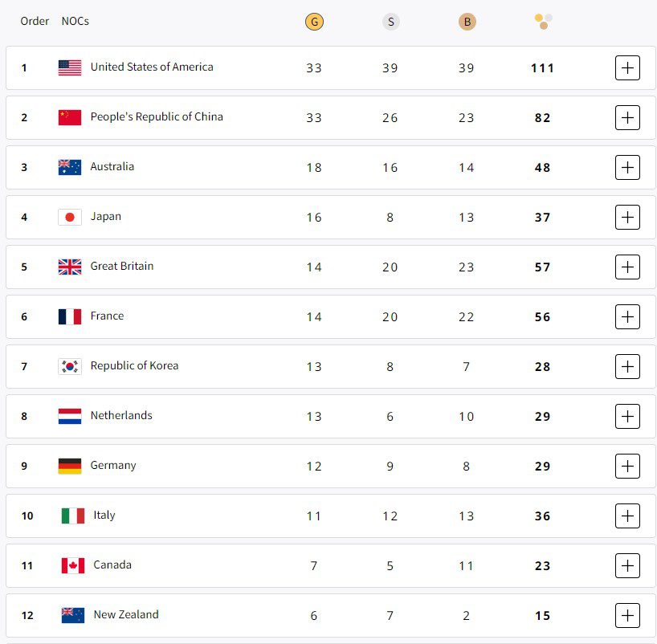Click Germany's total medal count 29
657x644 pixels.
pyautogui.click(x=543, y=467)
